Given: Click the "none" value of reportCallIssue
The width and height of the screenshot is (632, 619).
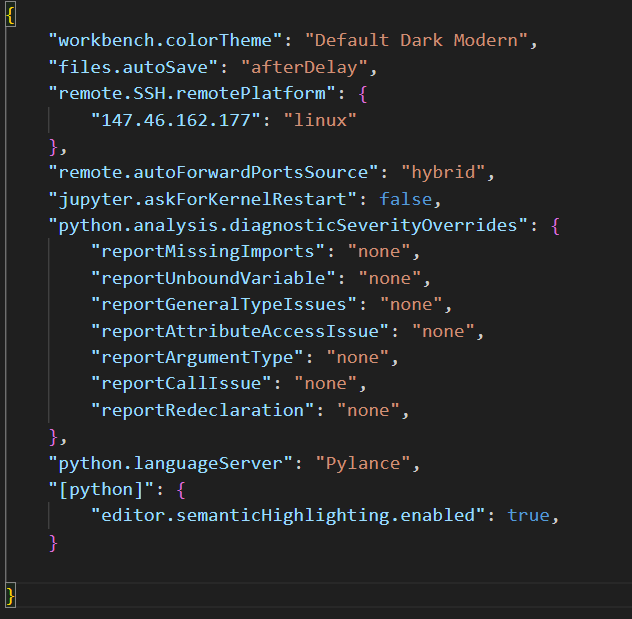Looking at the screenshot, I should click(326, 384).
